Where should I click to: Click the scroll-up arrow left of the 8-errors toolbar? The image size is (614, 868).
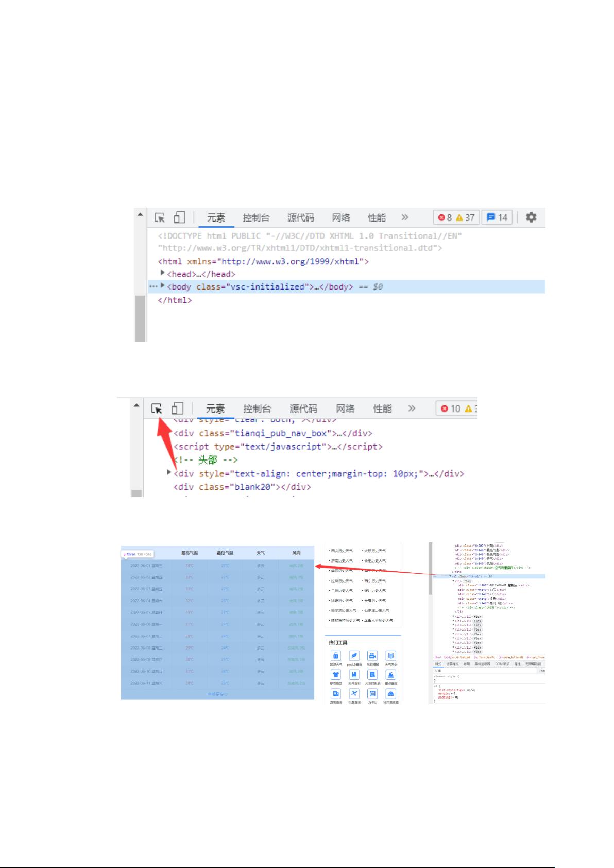[x=140, y=214]
